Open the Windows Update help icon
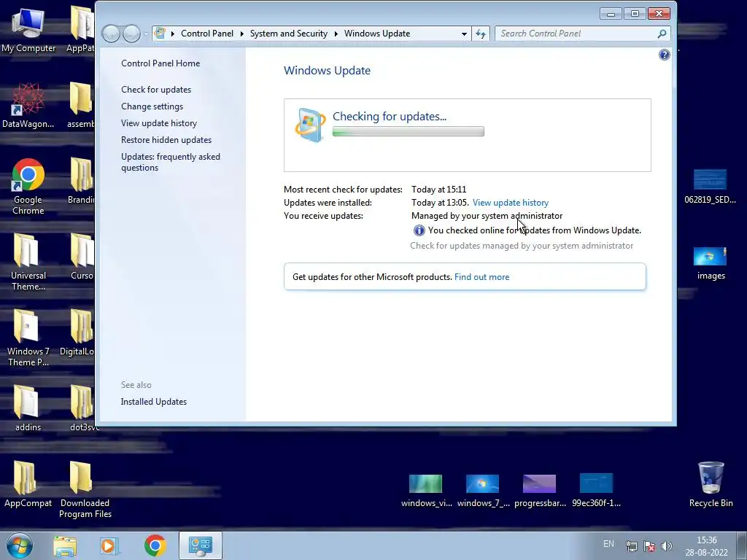 pyautogui.click(x=664, y=55)
